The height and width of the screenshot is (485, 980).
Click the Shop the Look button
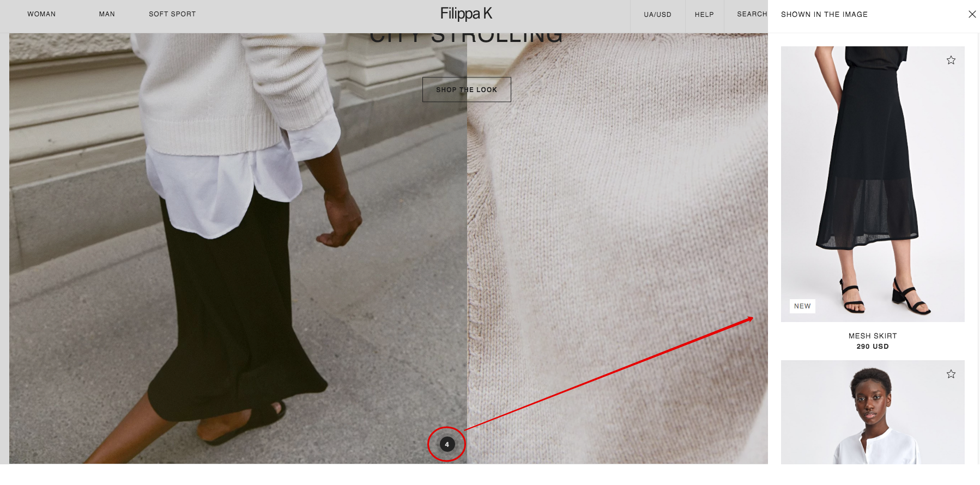[467, 89]
